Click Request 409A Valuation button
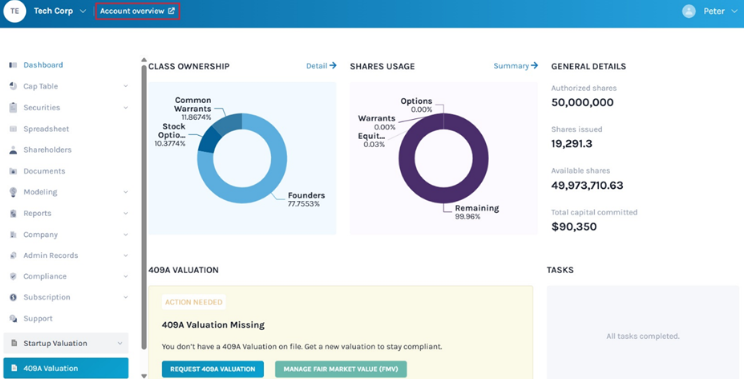The image size is (744, 379). click(213, 369)
